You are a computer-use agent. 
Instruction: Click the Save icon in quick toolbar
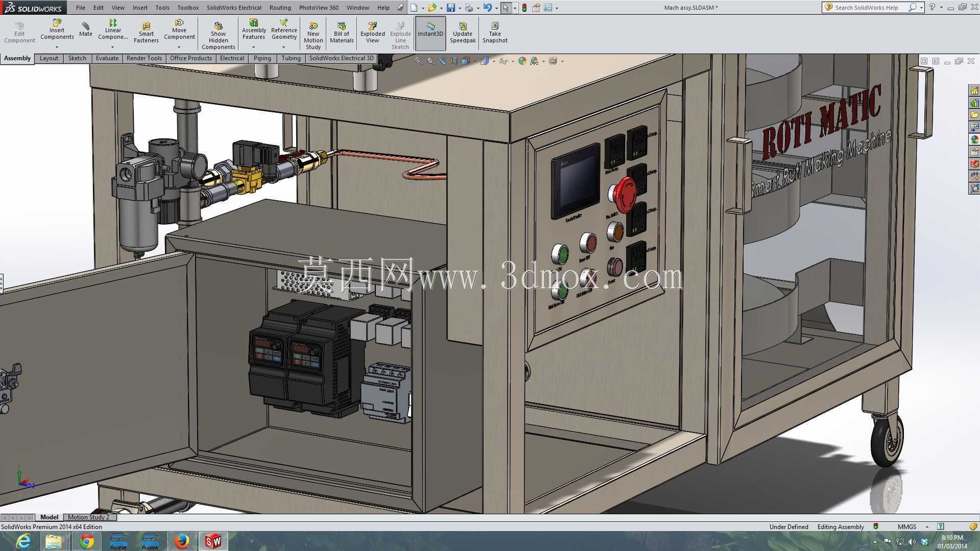point(450,8)
